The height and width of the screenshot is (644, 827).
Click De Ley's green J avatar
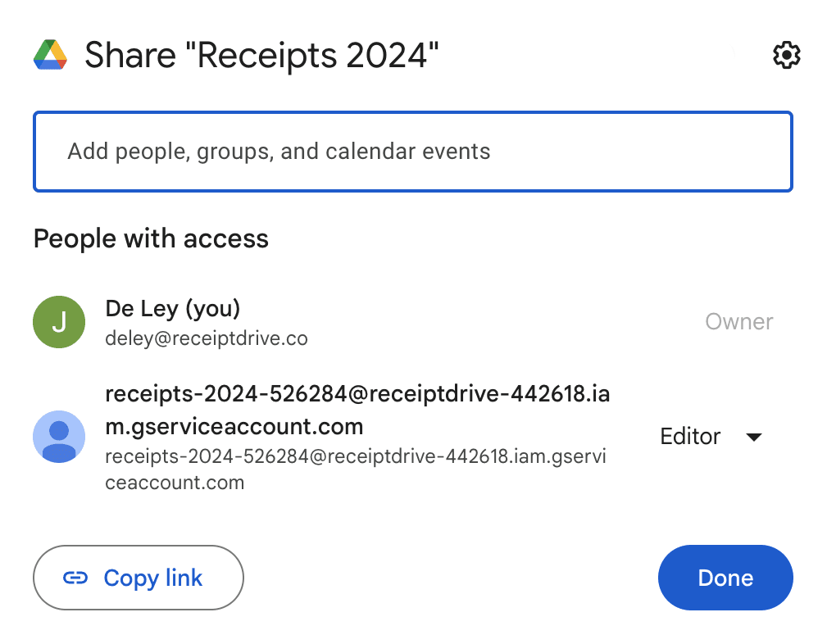[59, 322]
